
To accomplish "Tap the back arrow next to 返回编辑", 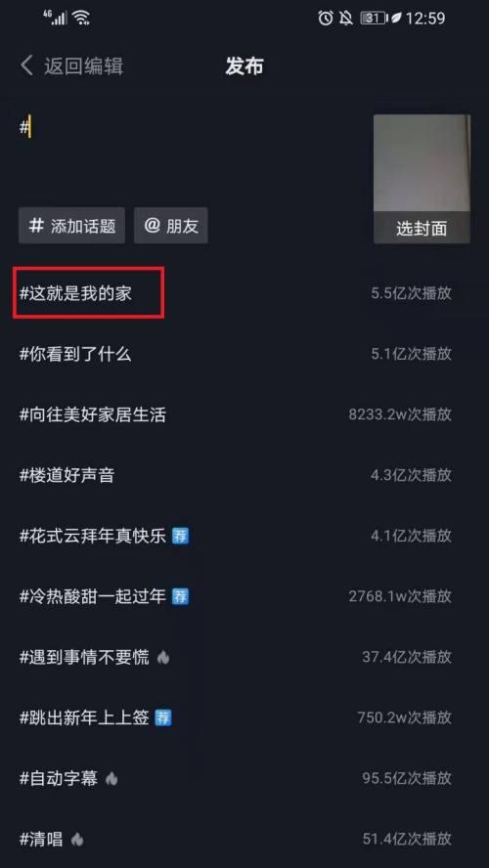I will pyautogui.click(x=27, y=65).
